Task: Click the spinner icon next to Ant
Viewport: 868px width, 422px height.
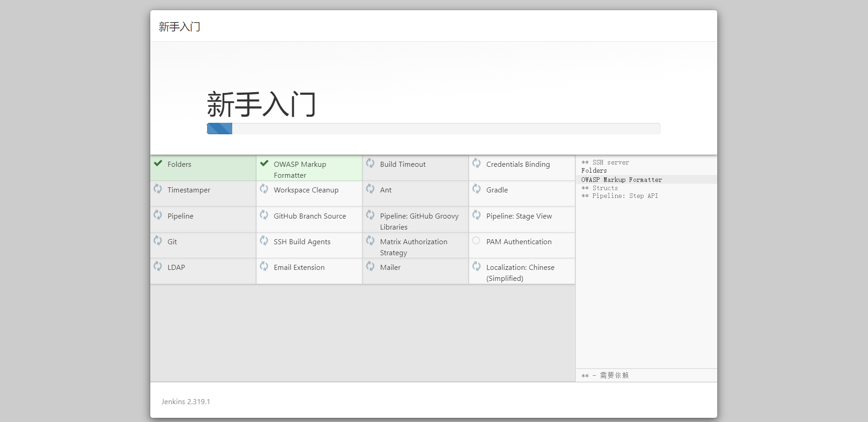Action: point(370,188)
